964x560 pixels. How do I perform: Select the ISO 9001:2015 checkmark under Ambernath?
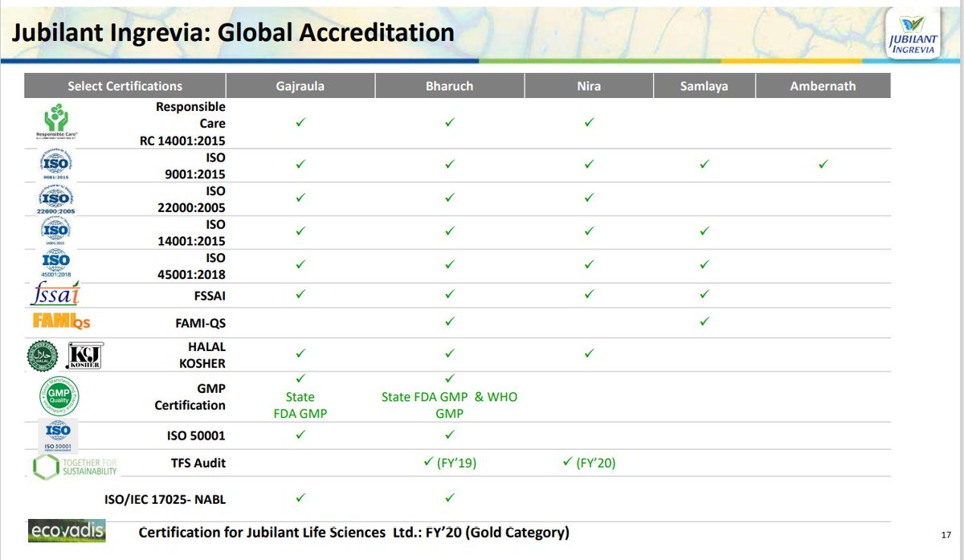tap(823, 164)
